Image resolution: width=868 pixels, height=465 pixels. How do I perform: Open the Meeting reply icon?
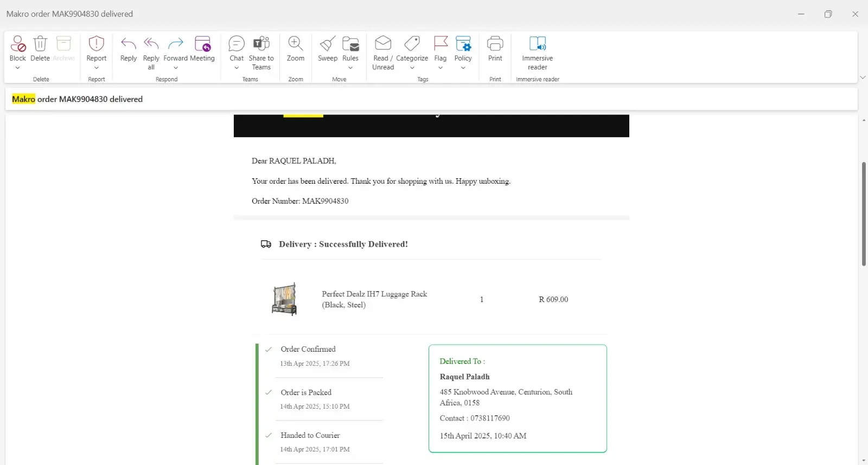point(202,44)
